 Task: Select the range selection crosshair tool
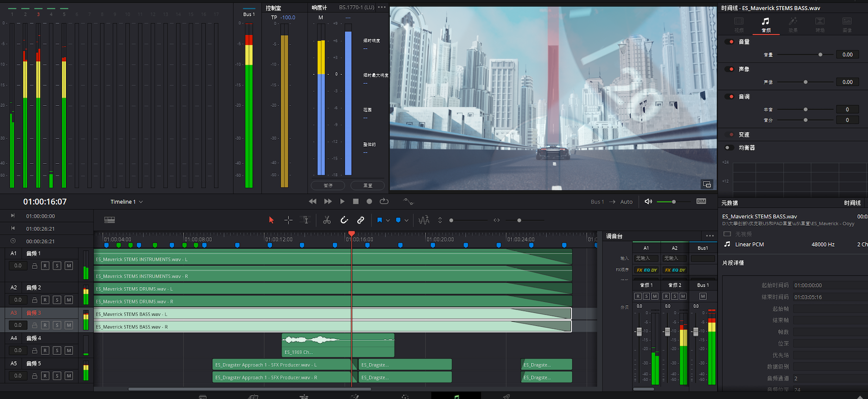point(288,220)
